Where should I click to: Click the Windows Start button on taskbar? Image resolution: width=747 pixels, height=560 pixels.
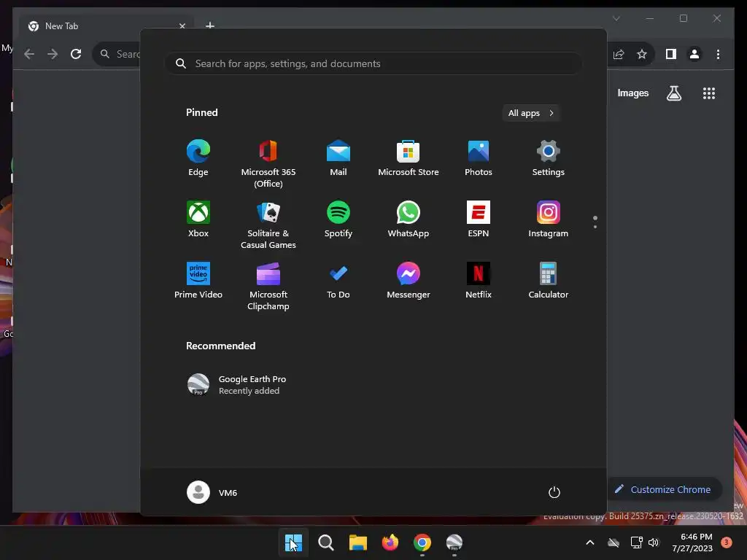tap(293, 542)
